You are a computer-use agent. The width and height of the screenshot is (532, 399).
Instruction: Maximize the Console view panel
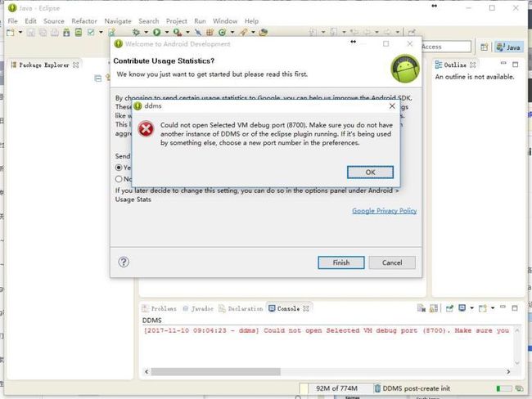tap(515, 308)
